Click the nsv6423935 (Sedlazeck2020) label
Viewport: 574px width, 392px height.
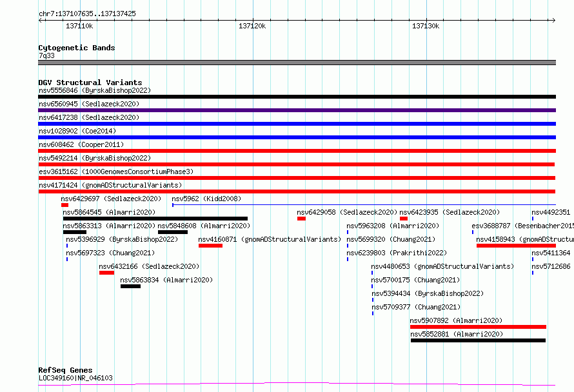point(450,212)
